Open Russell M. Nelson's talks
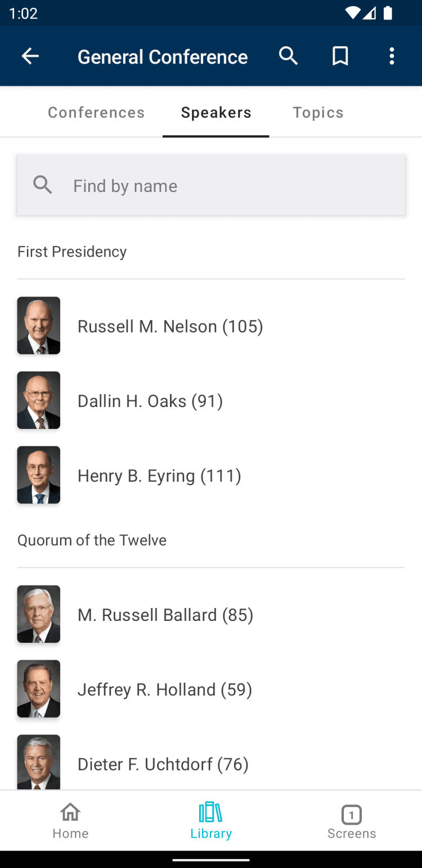This screenshot has width=422, height=868. point(170,326)
